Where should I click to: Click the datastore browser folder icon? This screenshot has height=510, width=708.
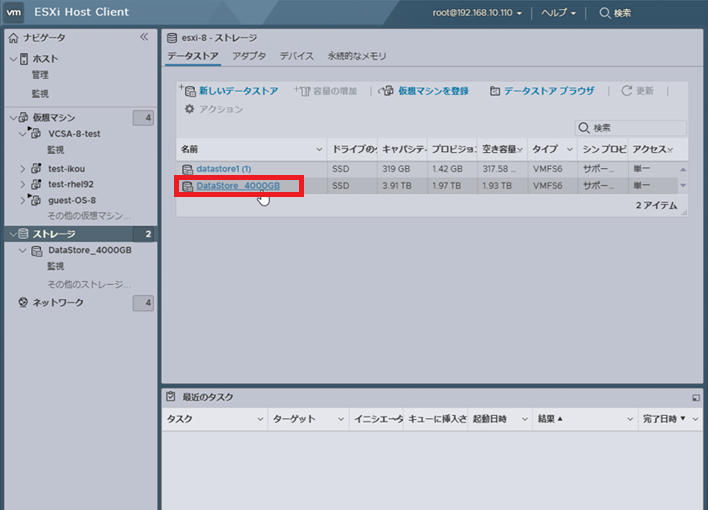coord(495,91)
